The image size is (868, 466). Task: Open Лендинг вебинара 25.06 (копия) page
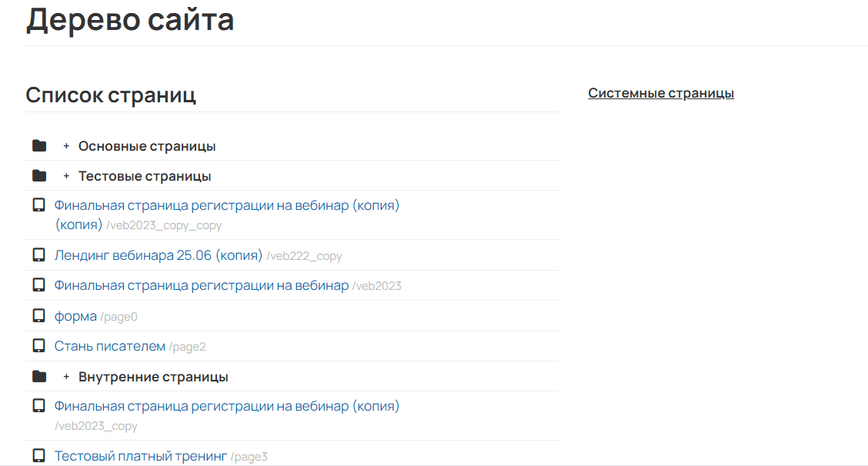158,255
